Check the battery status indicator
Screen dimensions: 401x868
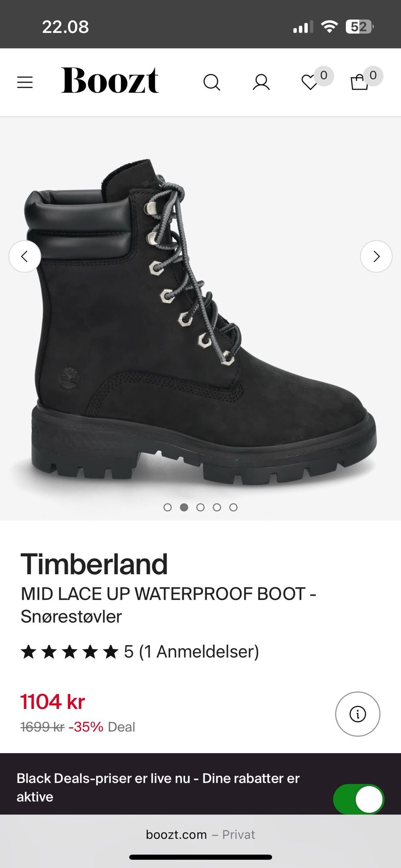[359, 27]
